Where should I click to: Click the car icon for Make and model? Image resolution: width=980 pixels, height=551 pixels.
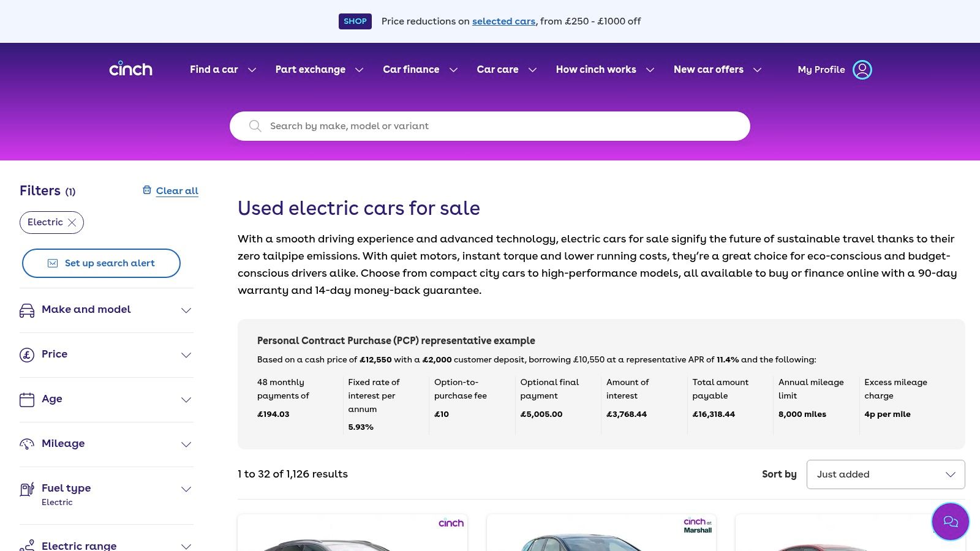[27, 310]
